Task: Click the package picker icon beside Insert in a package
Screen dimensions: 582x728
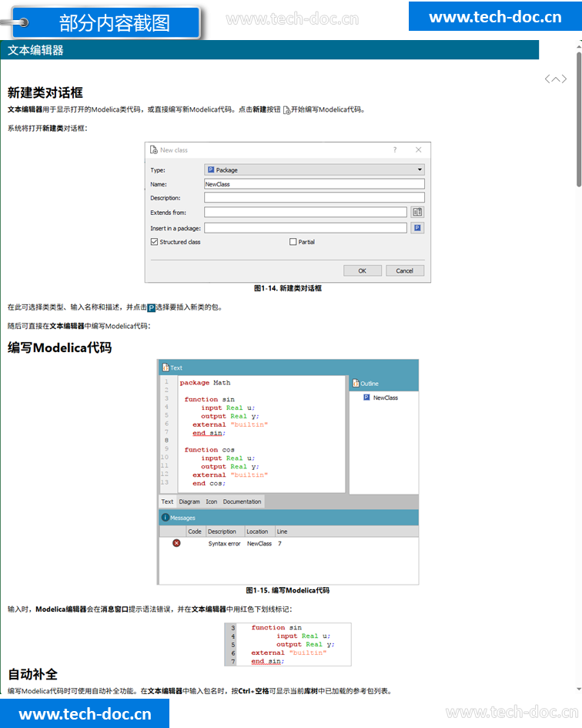Action: click(x=417, y=228)
